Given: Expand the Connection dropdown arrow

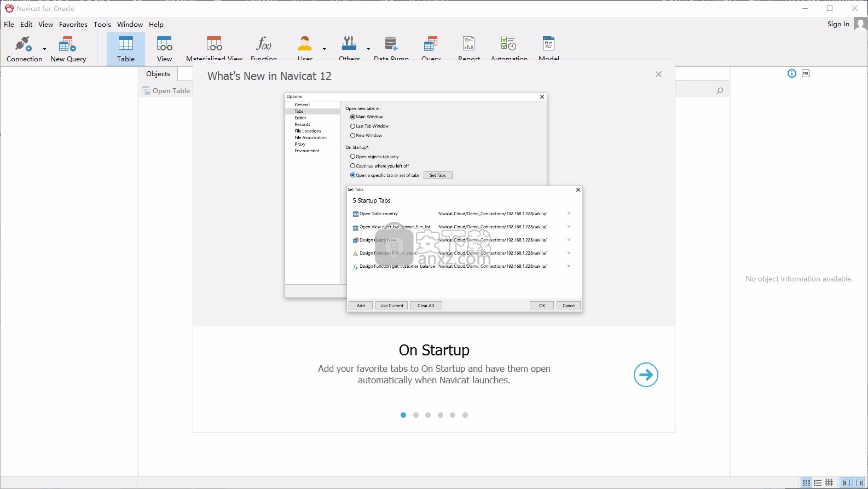Looking at the screenshot, I should click(x=45, y=49).
